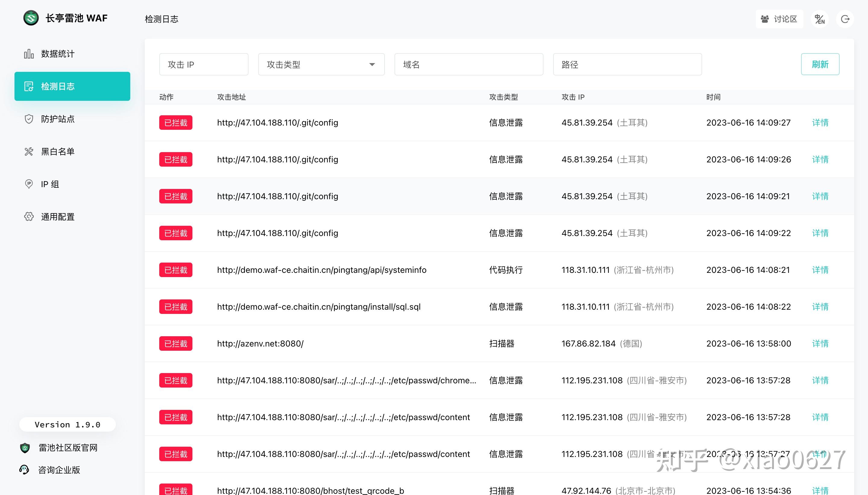
Task: Click IP 167.86.82.184 (德国)
Action: tap(602, 344)
